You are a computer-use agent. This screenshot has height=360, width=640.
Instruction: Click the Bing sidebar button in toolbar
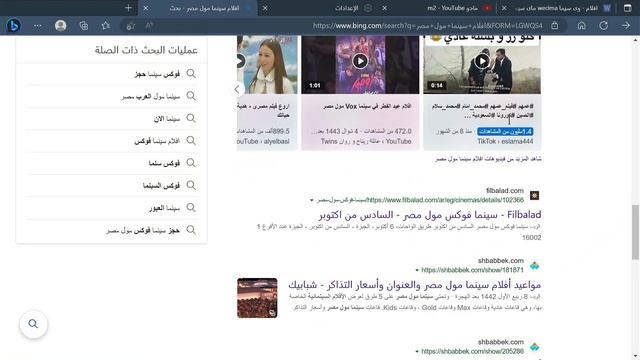click(13, 26)
